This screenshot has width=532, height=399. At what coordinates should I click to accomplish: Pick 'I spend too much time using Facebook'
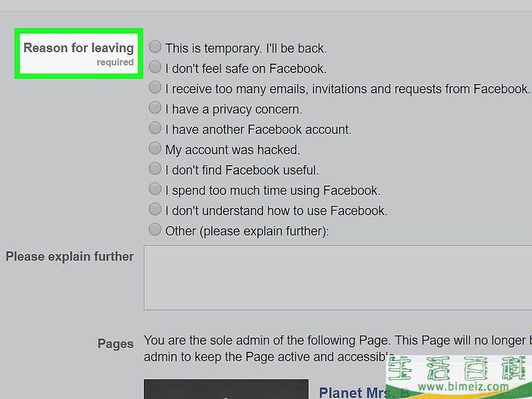coord(155,189)
